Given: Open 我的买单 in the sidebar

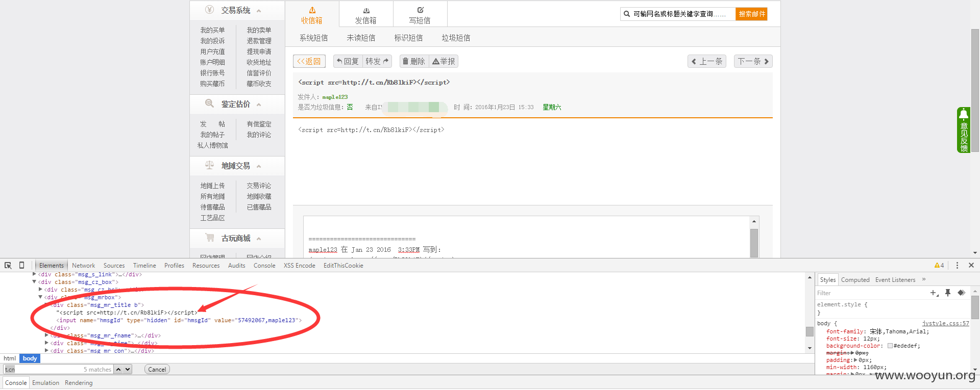Looking at the screenshot, I should pyautogui.click(x=212, y=30).
